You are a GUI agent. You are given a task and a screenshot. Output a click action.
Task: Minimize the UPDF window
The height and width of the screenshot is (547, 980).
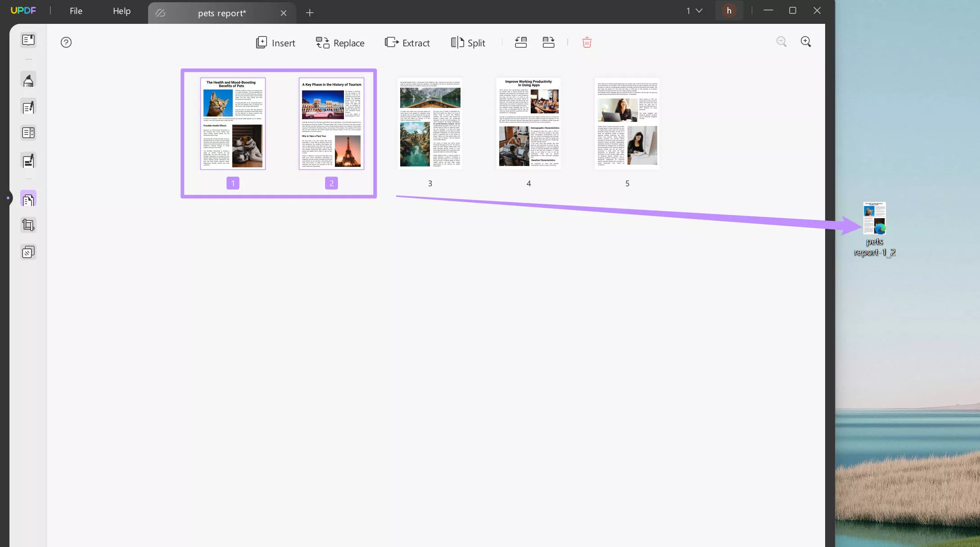pyautogui.click(x=768, y=10)
